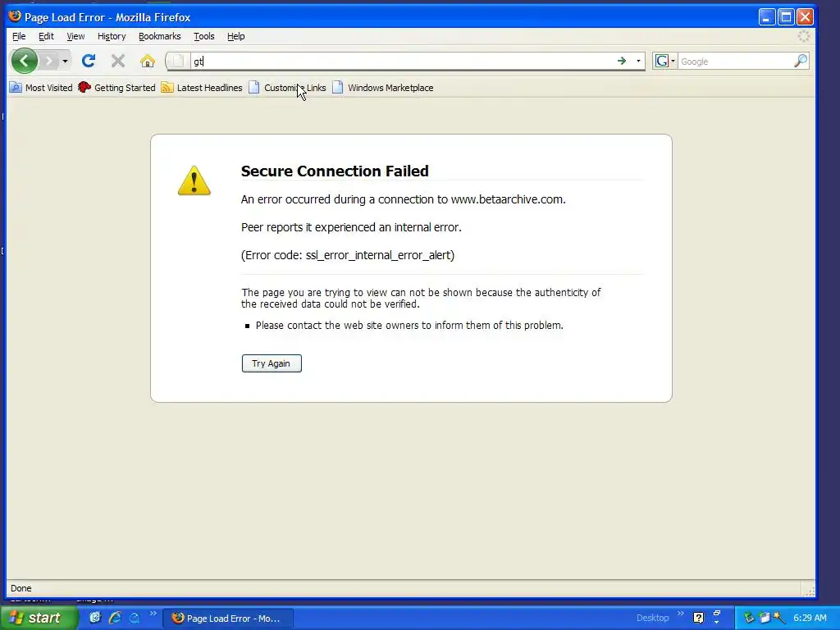Expand the quick launch overflow chevron
The image size is (840, 630).
click(153, 614)
